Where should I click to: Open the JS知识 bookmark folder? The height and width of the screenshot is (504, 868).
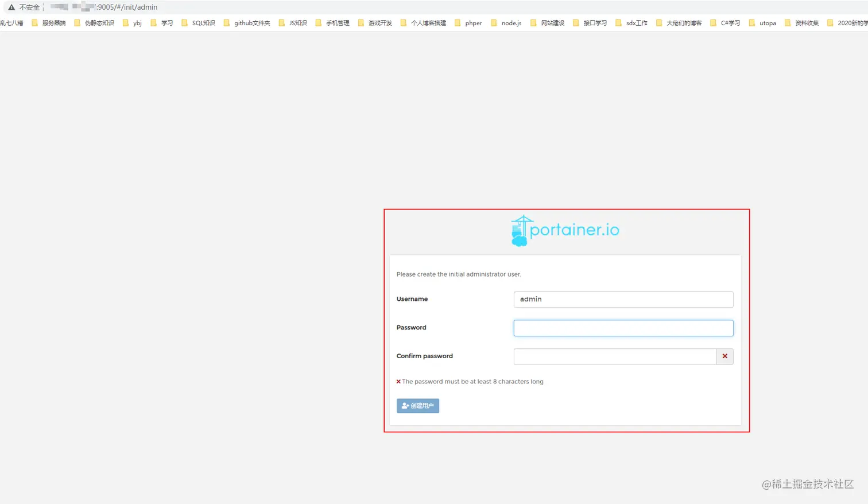pyautogui.click(x=293, y=23)
